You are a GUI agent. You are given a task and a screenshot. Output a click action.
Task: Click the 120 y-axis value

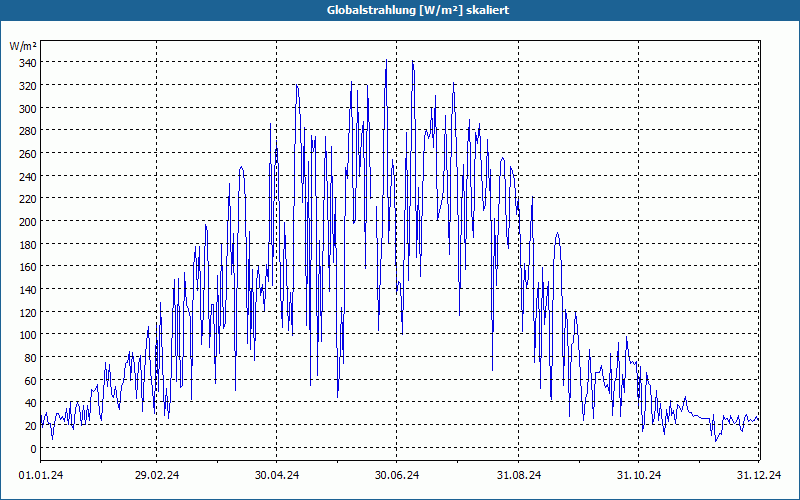28,313
